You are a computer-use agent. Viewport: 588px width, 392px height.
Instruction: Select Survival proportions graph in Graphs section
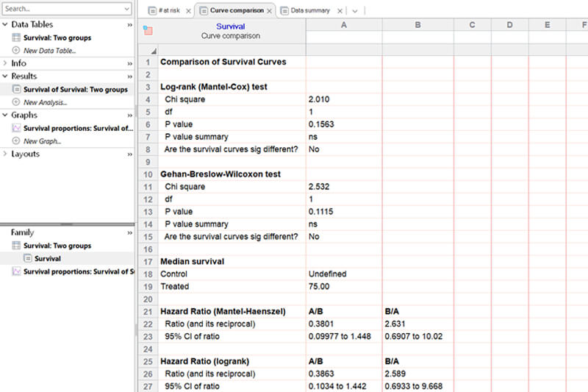[x=77, y=128]
